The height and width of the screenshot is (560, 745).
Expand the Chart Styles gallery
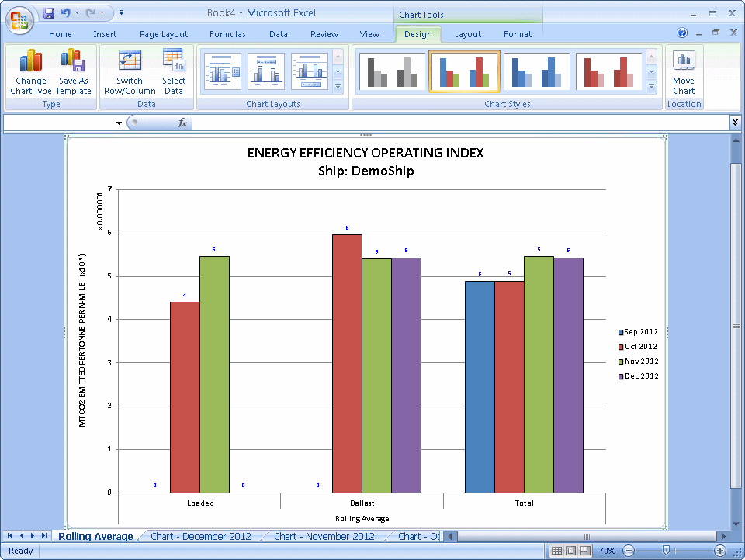(x=651, y=87)
